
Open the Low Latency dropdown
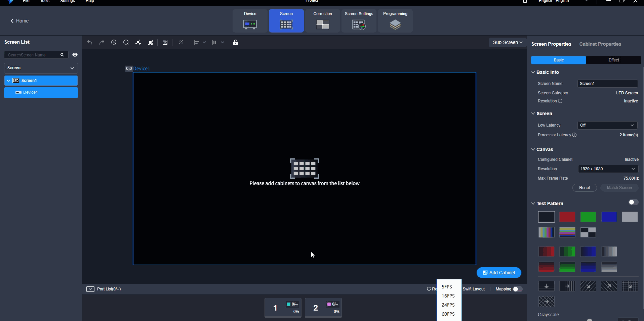point(607,125)
